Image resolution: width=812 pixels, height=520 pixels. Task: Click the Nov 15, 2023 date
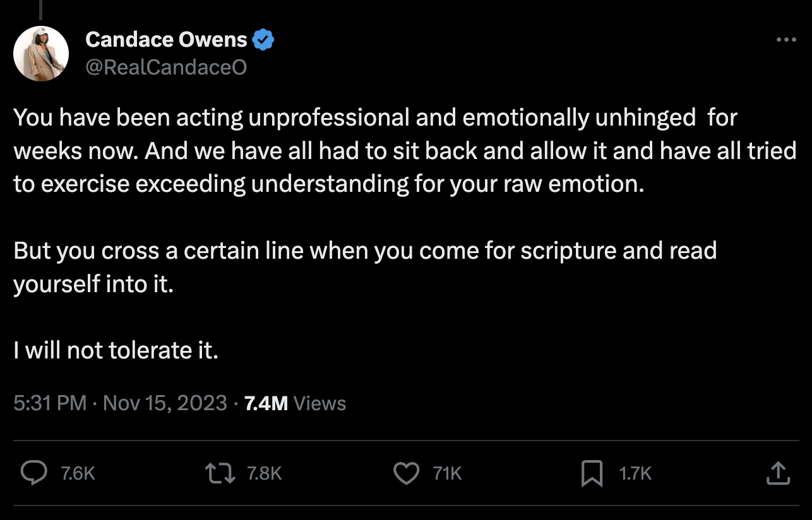point(164,403)
